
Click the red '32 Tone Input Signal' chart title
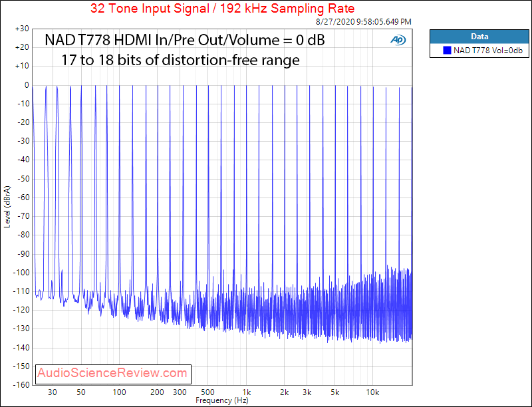223,8
